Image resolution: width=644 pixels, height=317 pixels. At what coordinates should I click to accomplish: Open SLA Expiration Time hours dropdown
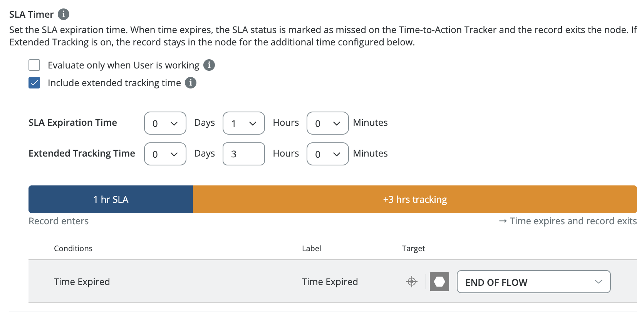point(244,123)
